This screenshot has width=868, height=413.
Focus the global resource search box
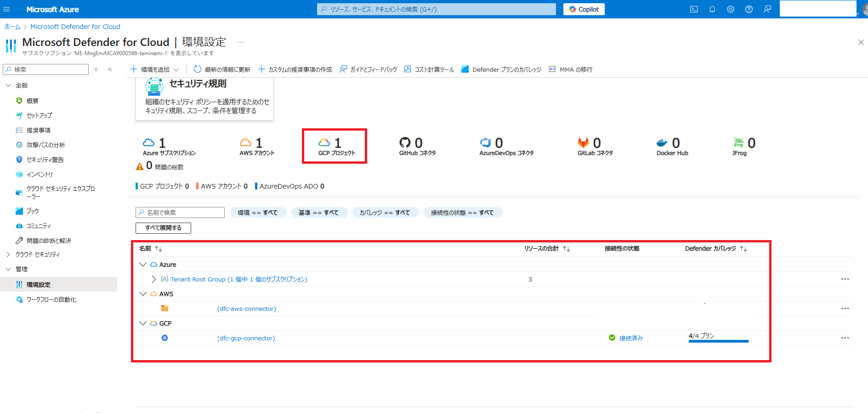437,9
